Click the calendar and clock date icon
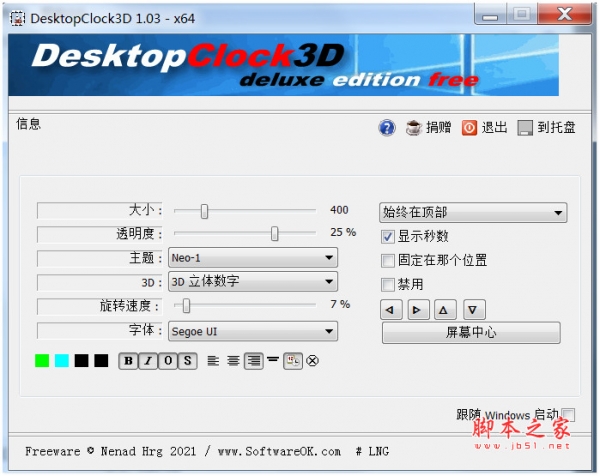 [293, 361]
